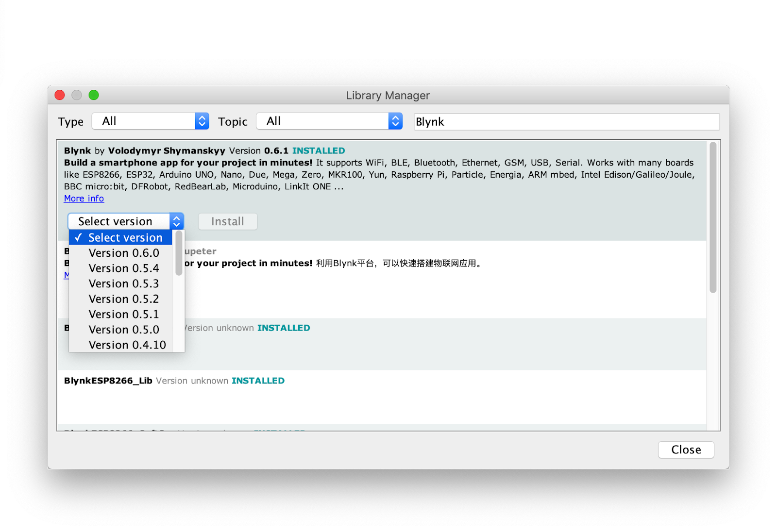Click the Blynk search input field
Viewport: 777px width, 532px height.
click(x=567, y=122)
